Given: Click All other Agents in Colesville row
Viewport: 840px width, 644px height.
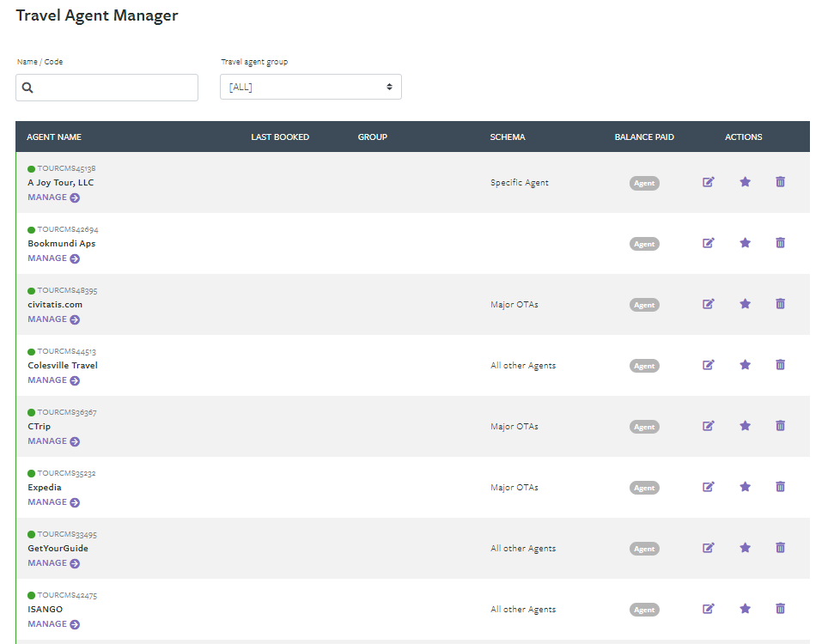Looking at the screenshot, I should pos(523,366).
